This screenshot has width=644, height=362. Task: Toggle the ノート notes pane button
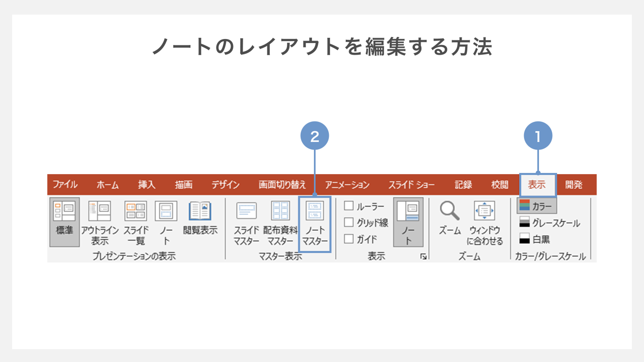point(408,222)
